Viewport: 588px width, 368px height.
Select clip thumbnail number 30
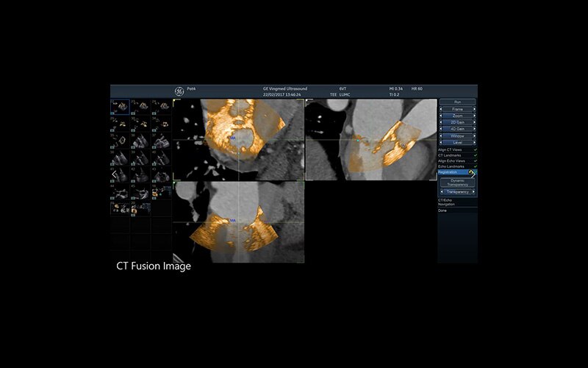click(140, 124)
